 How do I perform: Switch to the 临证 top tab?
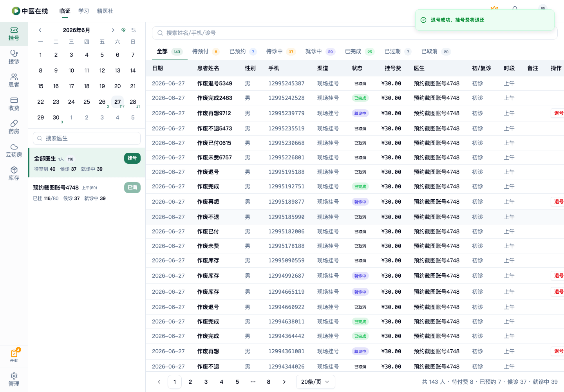[65, 11]
